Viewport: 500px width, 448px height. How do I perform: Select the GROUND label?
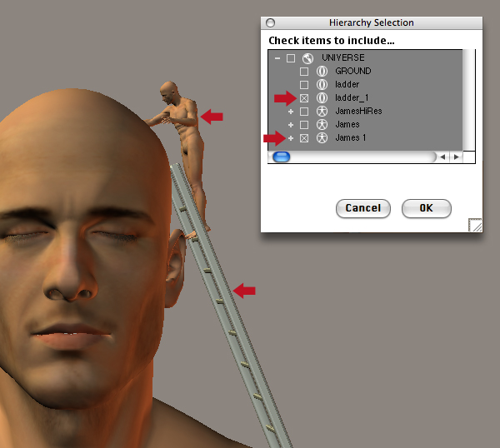[x=353, y=71]
